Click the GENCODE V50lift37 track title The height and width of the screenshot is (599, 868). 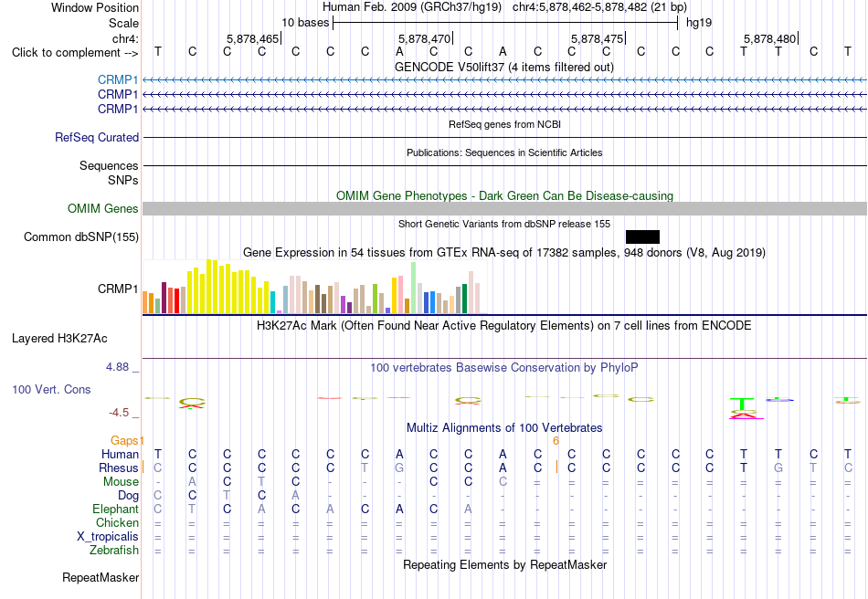click(x=503, y=67)
